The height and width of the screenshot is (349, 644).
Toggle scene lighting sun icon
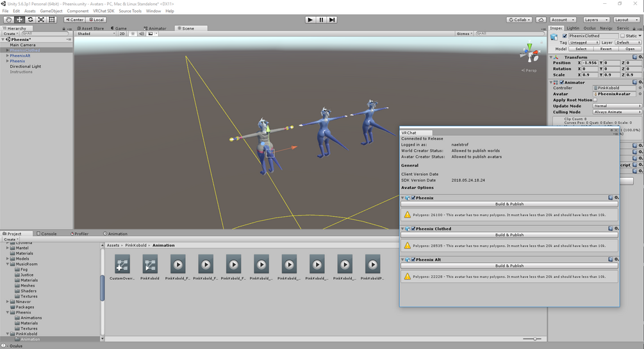[133, 34]
